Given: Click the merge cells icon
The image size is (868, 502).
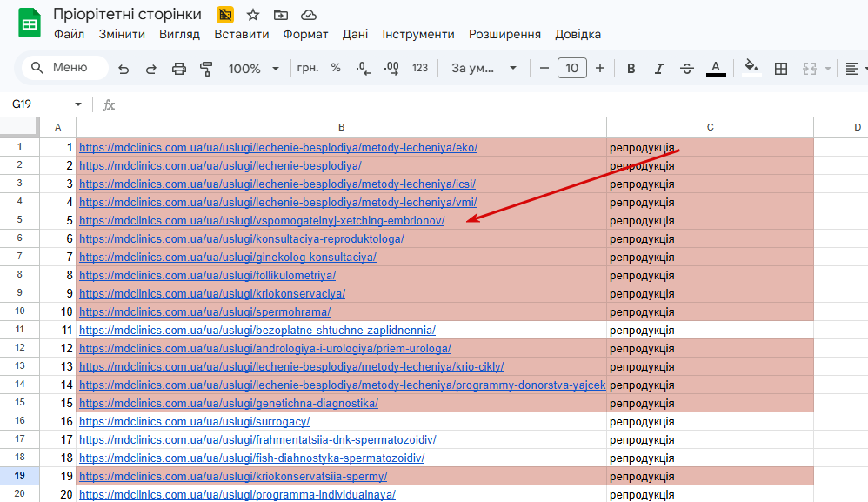Looking at the screenshot, I should pos(810,69).
